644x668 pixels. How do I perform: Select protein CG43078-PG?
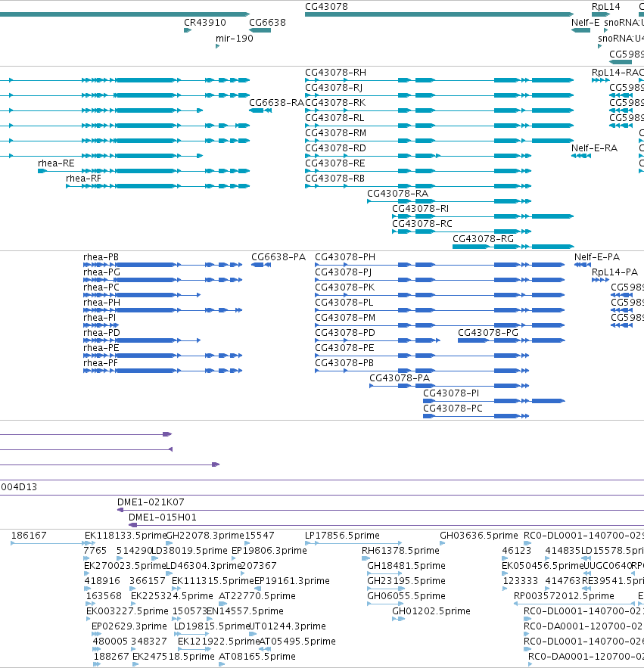tap(512, 340)
